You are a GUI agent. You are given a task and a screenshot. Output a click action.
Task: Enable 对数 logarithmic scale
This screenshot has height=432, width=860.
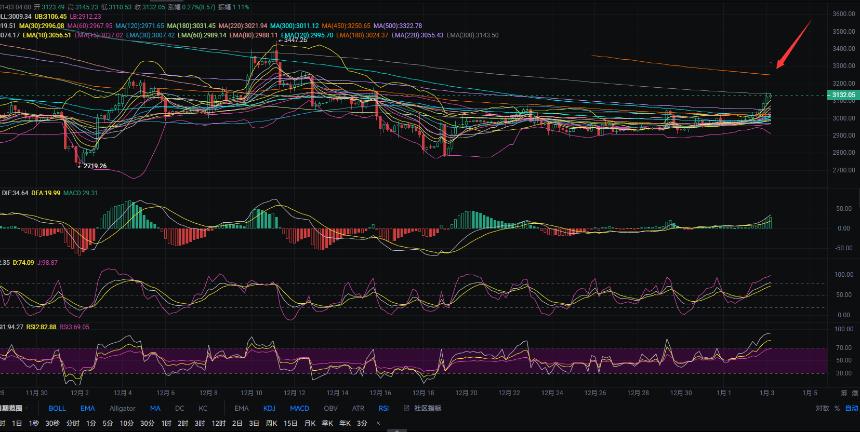(822, 408)
